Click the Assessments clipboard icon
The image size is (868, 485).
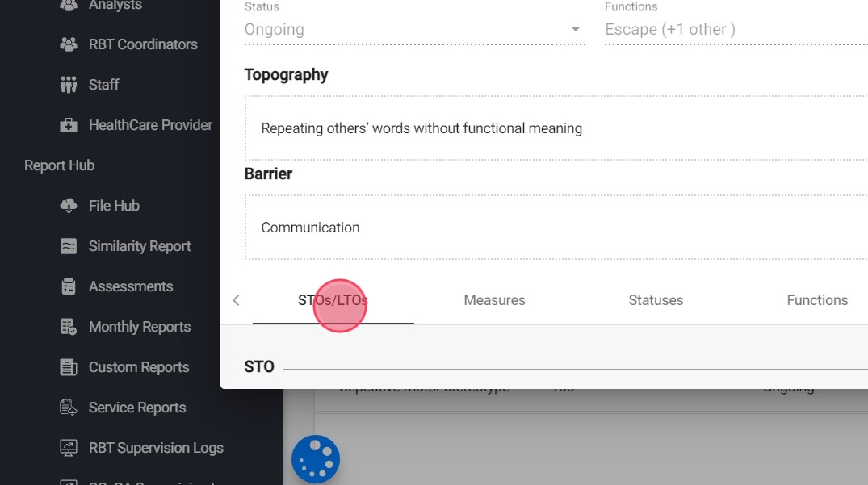click(69, 286)
